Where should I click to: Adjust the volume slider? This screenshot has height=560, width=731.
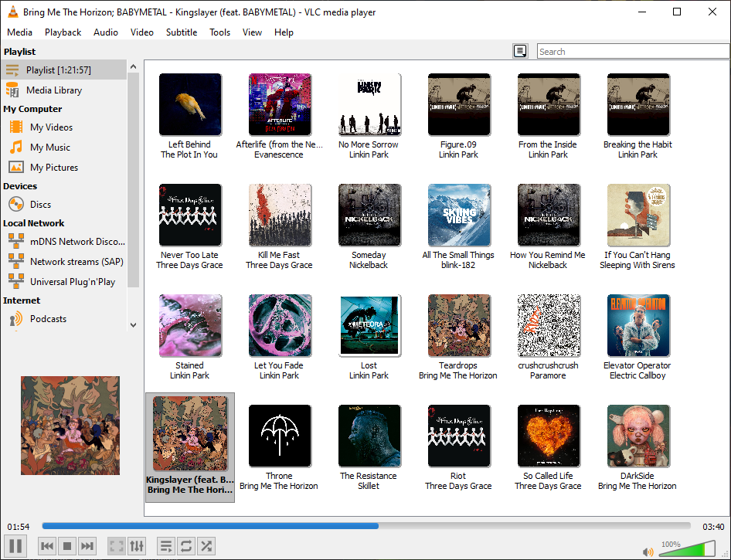686,550
